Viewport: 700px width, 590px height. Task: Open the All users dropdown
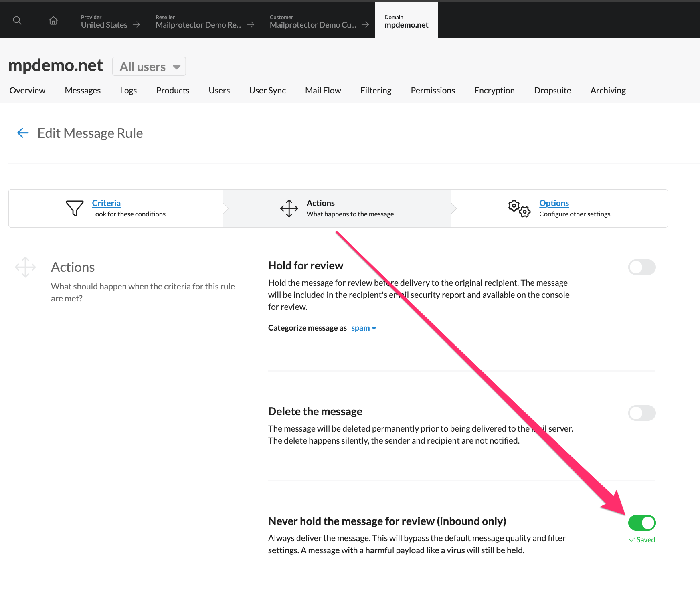149,67
